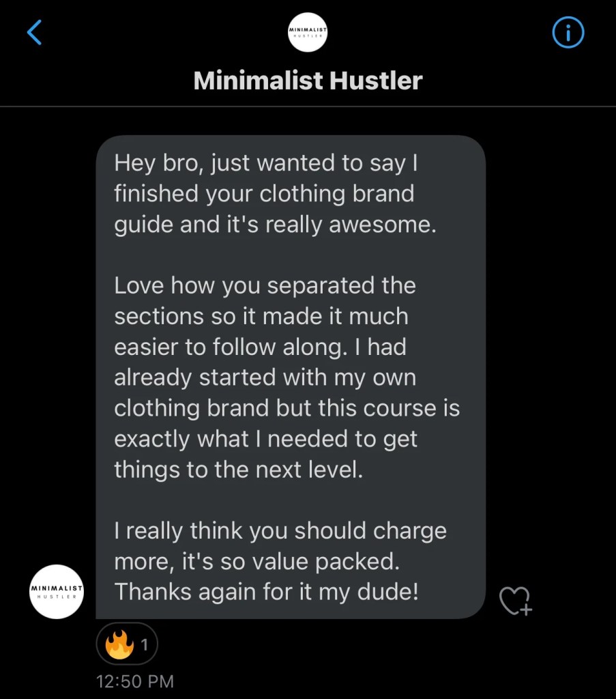Tap the 'exactly what I needed to get' line
Screen dimensions: 616x699
[x=265, y=439]
